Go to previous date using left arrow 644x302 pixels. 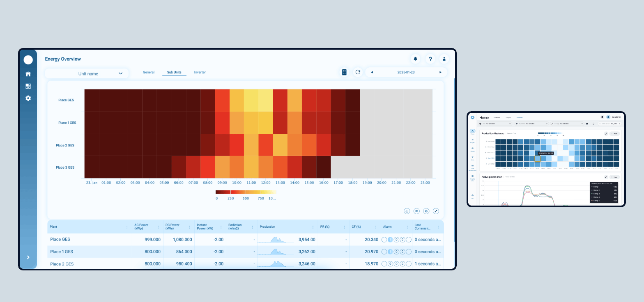372,72
